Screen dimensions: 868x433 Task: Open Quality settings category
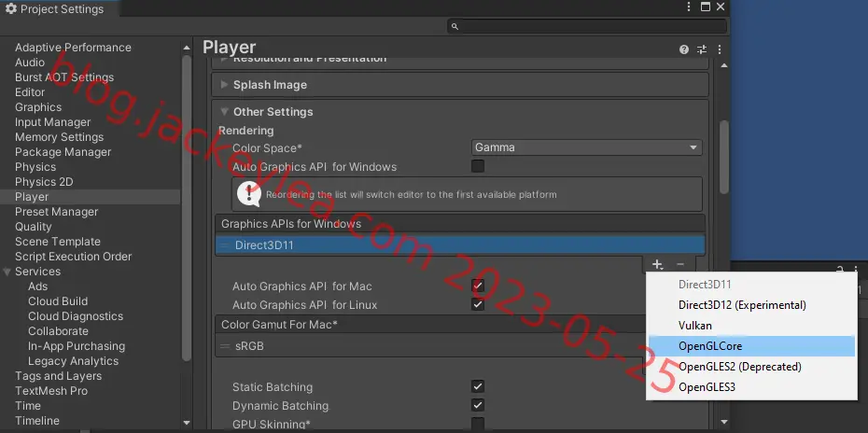point(34,227)
